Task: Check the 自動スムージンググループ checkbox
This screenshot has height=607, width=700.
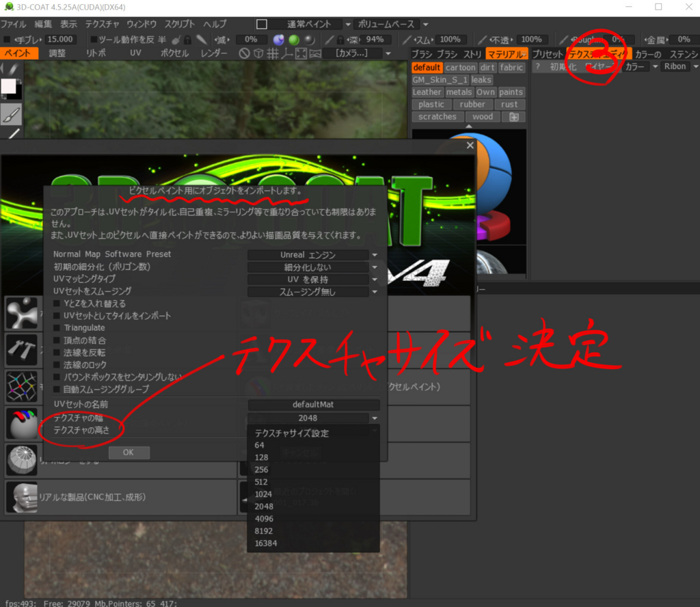Action: click(x=57, y=389)
